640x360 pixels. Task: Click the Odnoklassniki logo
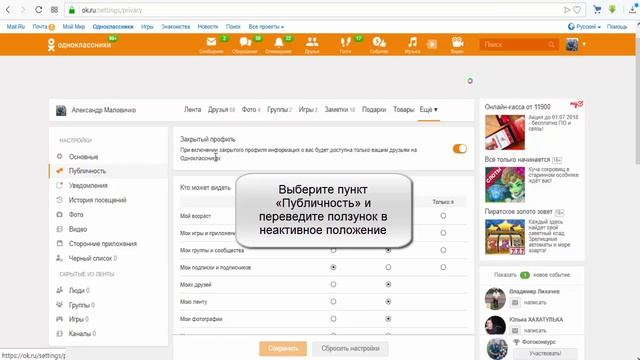click(80, 44)
